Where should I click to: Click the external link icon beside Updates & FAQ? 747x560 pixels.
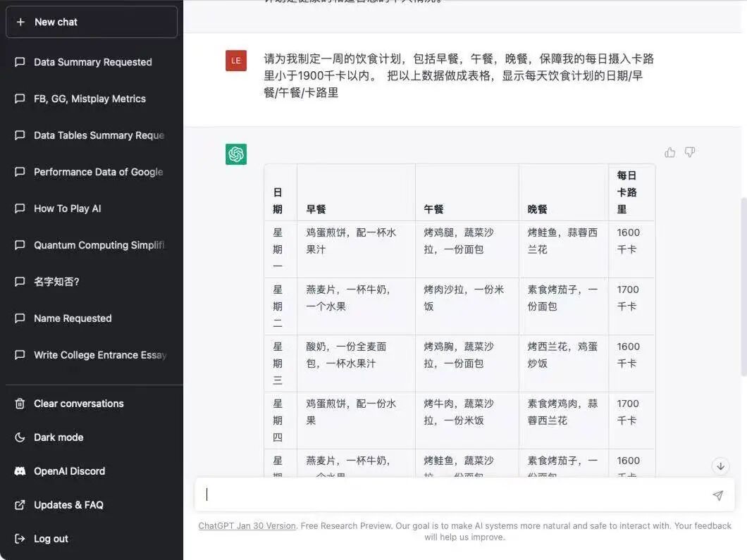click(20, 505)
